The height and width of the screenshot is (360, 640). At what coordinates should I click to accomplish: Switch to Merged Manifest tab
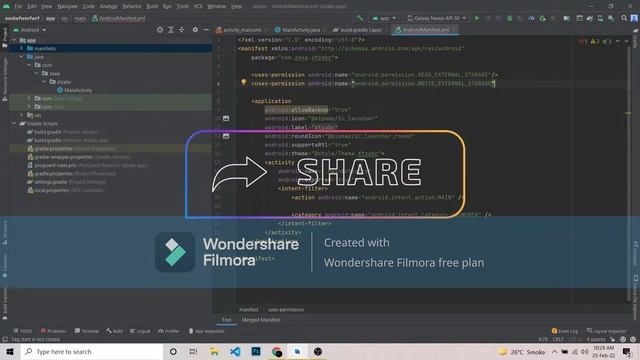coord(260,320)
